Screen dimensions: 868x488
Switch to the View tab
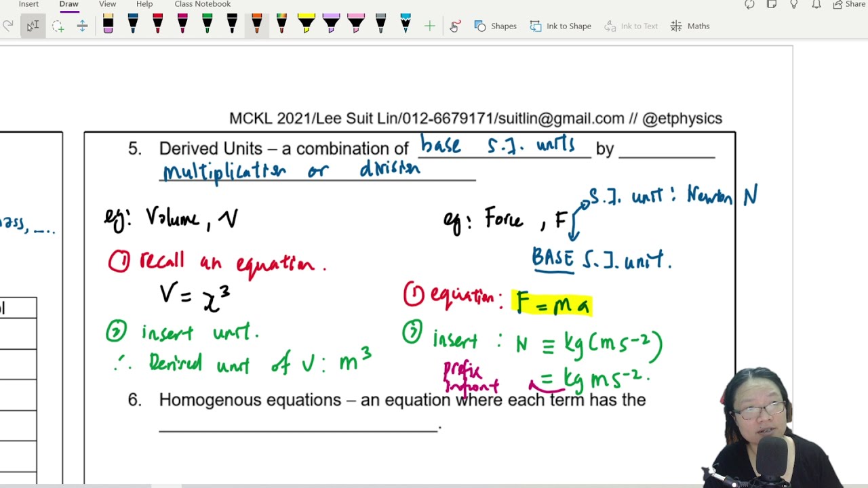(108, 4)
